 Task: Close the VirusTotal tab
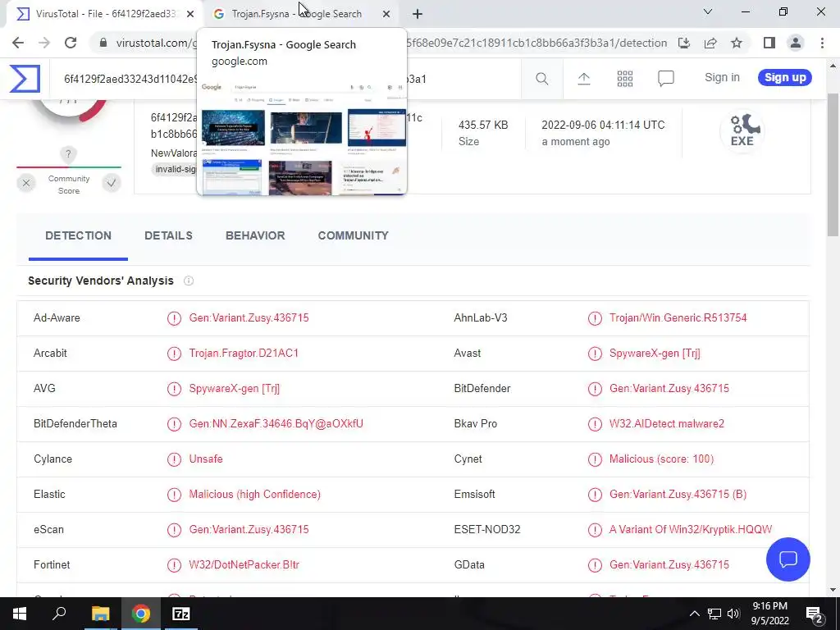tap(190, 14)
